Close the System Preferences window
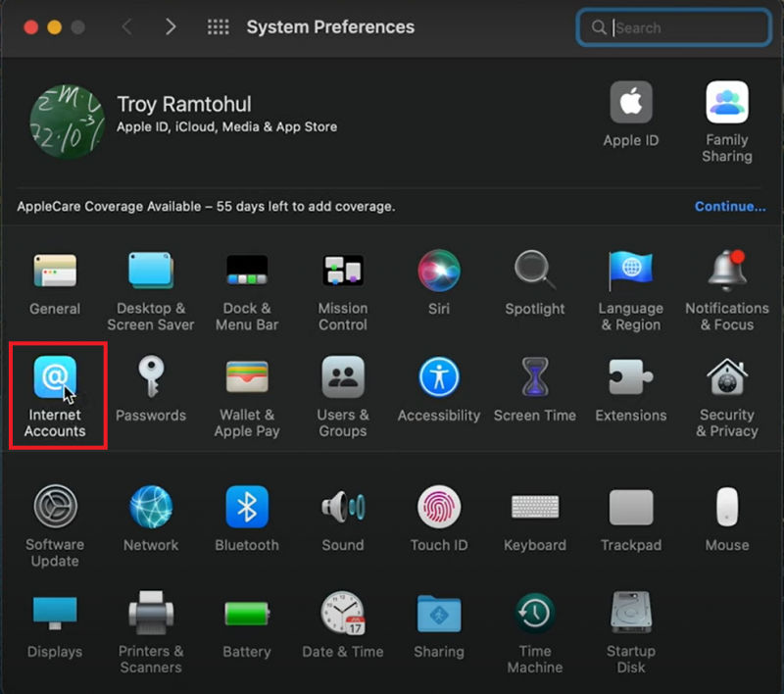Image resolution: width=784 pixels, height=694 pixels. pos(31,27)
